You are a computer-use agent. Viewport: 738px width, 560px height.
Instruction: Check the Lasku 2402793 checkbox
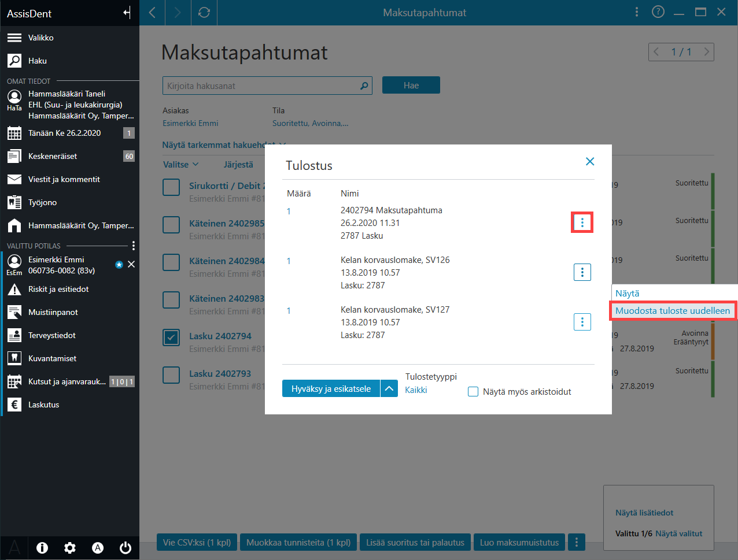[171, 375]
